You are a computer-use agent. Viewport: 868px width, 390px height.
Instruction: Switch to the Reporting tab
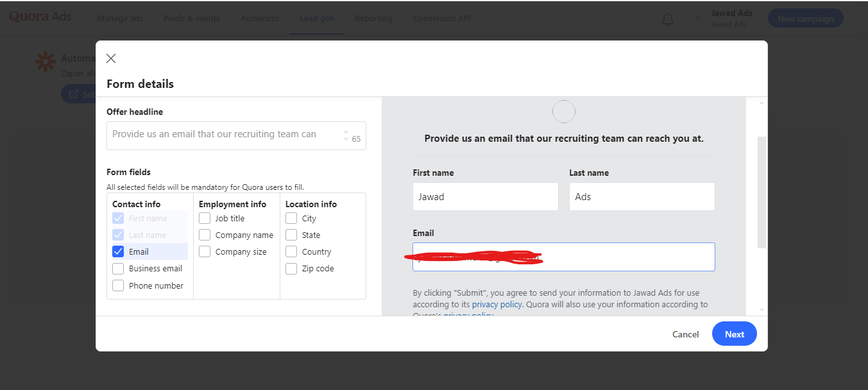pyautogui.click(x=373, y=19)
